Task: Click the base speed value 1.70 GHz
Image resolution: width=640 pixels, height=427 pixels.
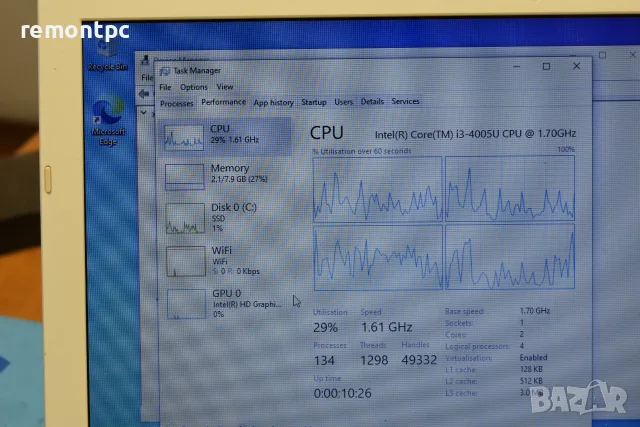Action: click(535, 311)
